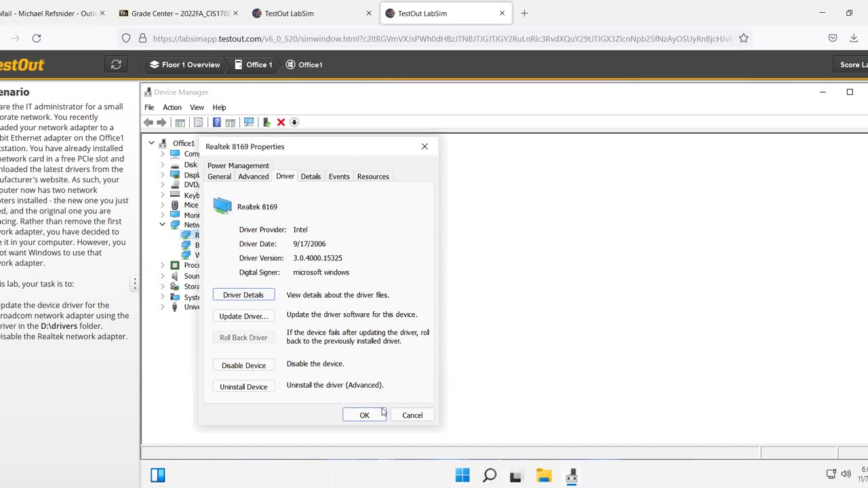
Task: Go to Floor 1 Overview breadcrumb
Action: click(x=184, y=64)
